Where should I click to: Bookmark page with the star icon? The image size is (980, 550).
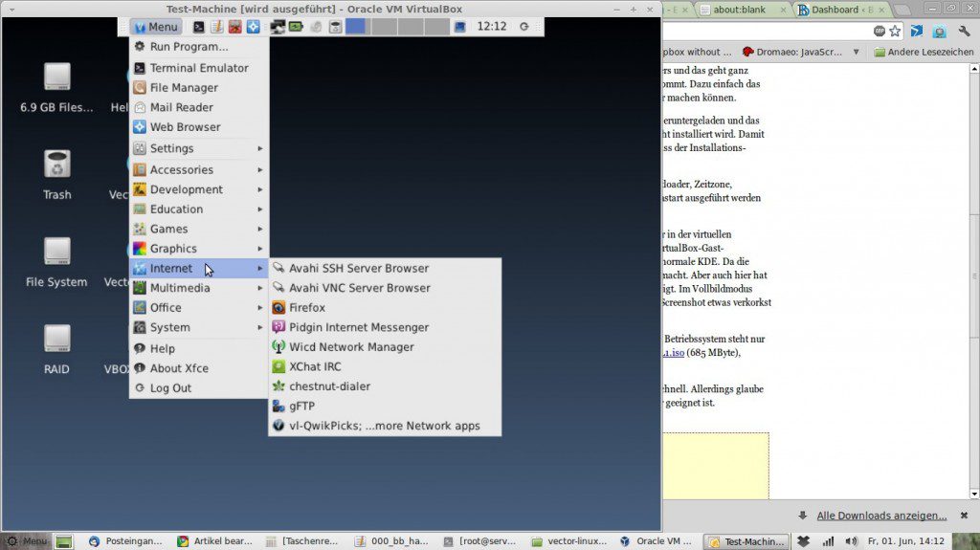click(x=895, y=31)
